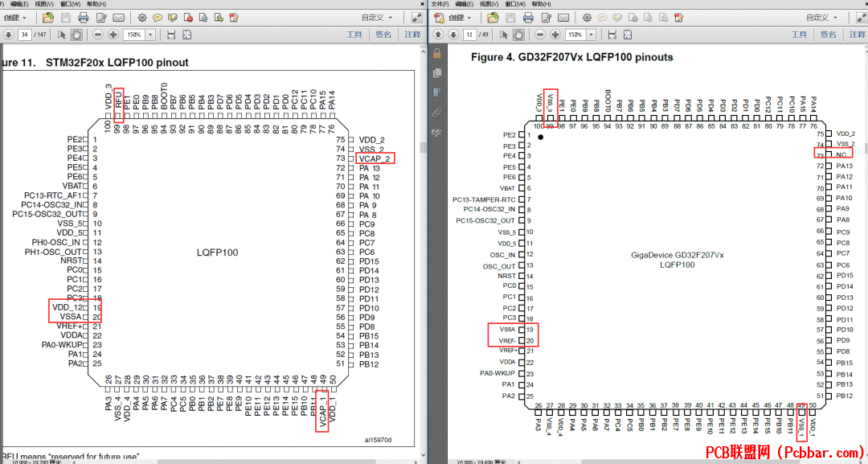The width and height of the screenshot is (868, 464).
Task: Zoom in plus button in left window
Action: [113, 35]
